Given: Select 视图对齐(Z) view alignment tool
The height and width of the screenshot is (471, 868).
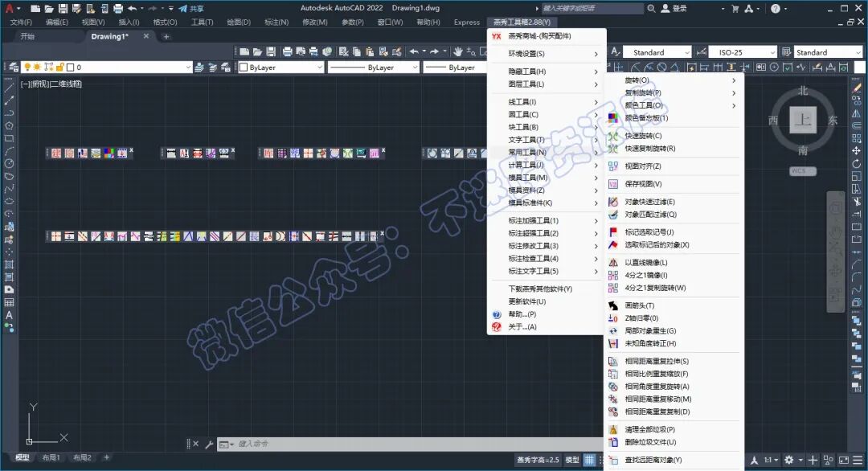Looking at the screenshot, I should click(674, 166).
